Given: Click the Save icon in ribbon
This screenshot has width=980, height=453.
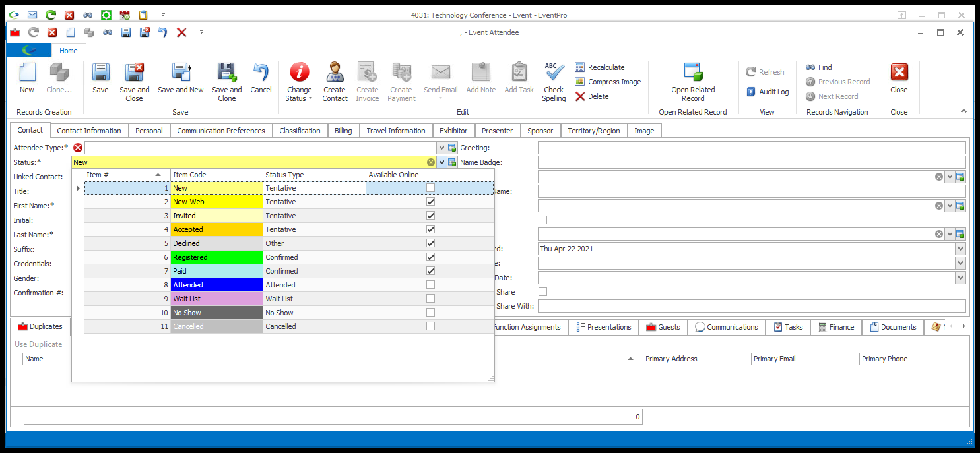Looking at the screenshot, I should point(100,73).
